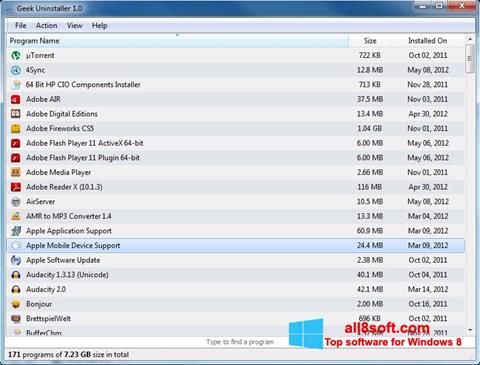
Task: Click the Adobe AIR red icon
Action: point(16,99)
